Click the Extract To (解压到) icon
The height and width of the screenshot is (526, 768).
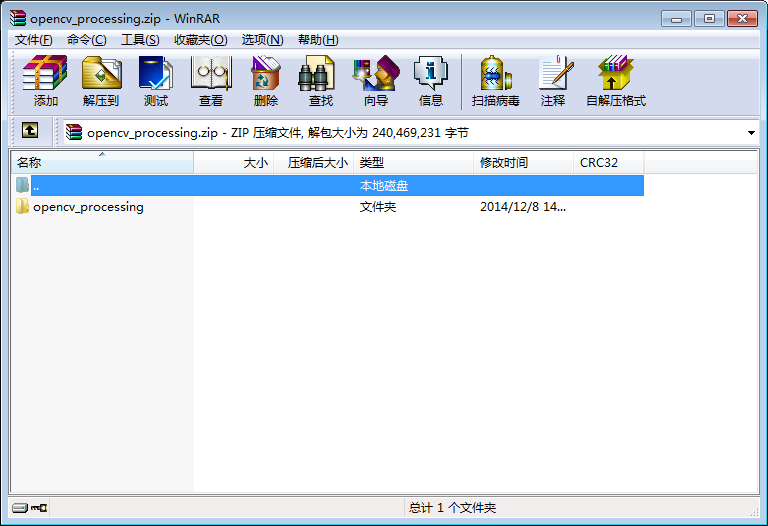[101, 81]
